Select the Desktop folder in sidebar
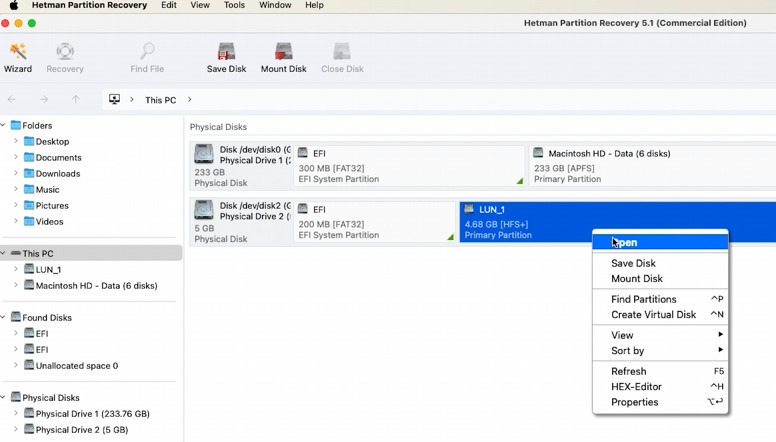776x442 pixels. click(x=52, y=142)
